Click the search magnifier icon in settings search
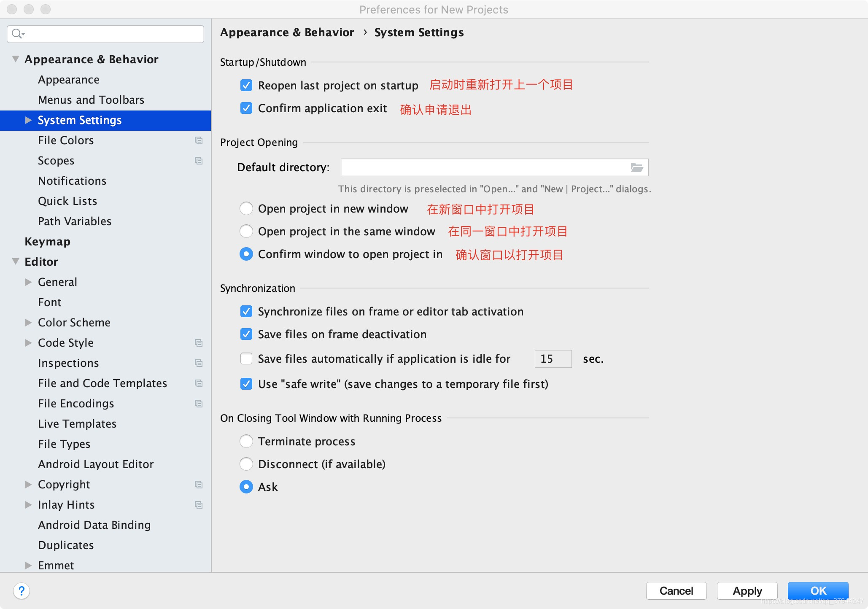The height and width of the screenshot is (609, 868). click(18, 34)
